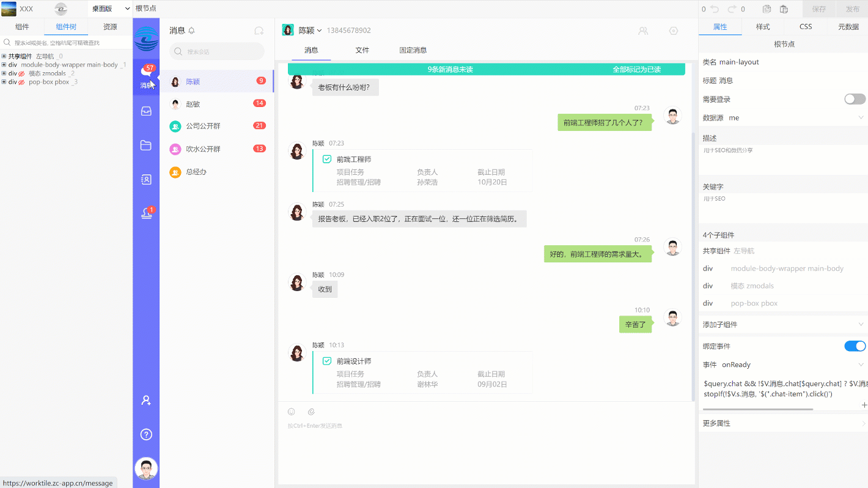
Task: Click the attachment paperclip icon
Action: click(x=311, y=412)
